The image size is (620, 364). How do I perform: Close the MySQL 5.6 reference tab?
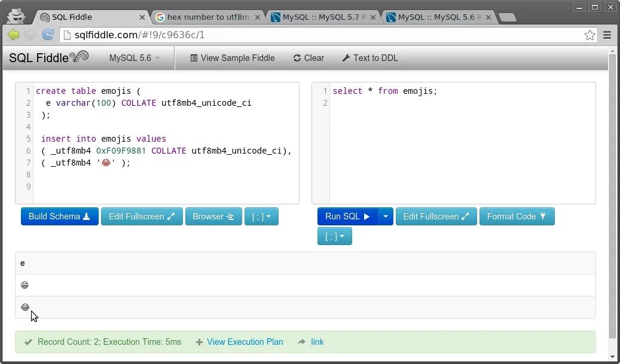pos(488,17)
